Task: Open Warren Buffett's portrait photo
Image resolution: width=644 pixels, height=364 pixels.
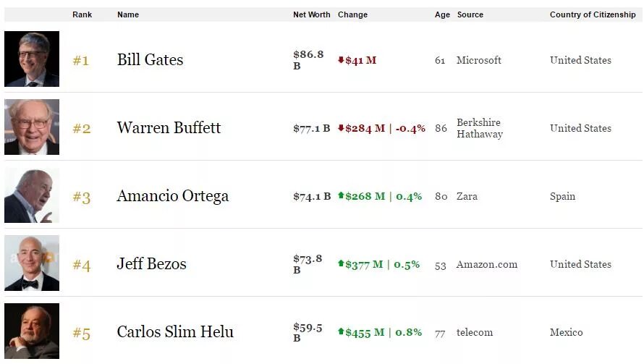Action: coord(32,127)
